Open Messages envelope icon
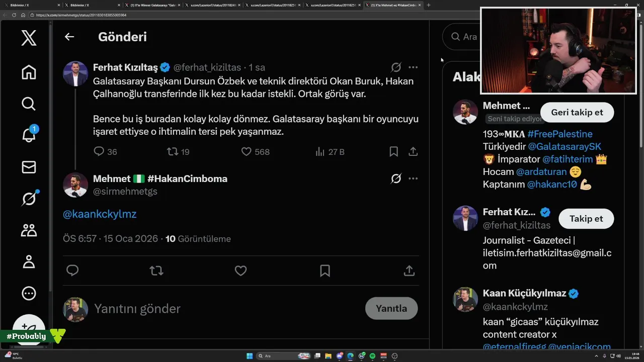 point(29,167)
